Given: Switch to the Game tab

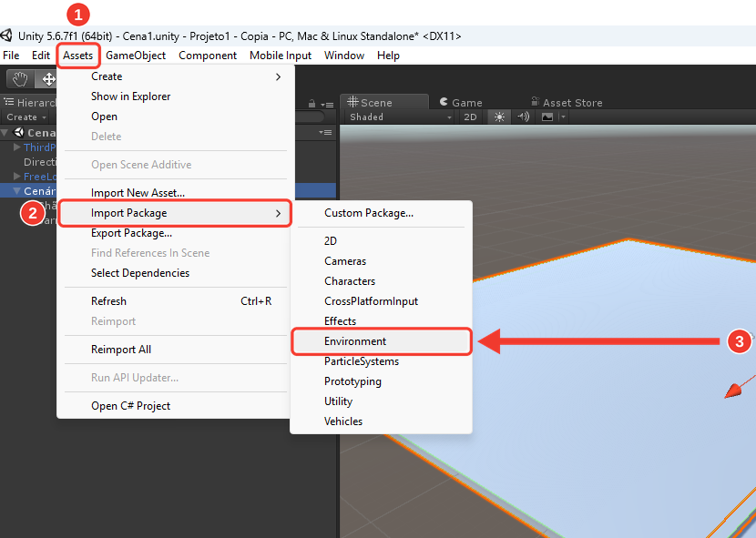Looking at the screenshot, I should (461, 103).
